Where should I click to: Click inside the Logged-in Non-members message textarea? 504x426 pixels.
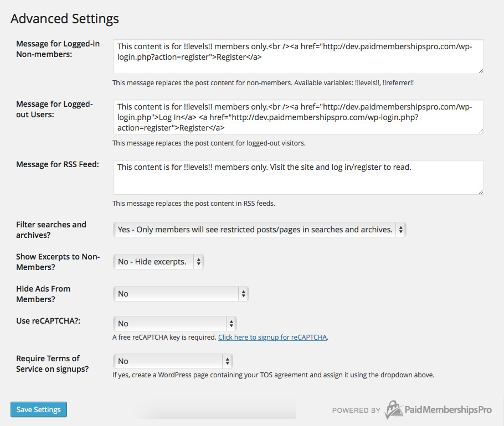click(x=298, y=56)
